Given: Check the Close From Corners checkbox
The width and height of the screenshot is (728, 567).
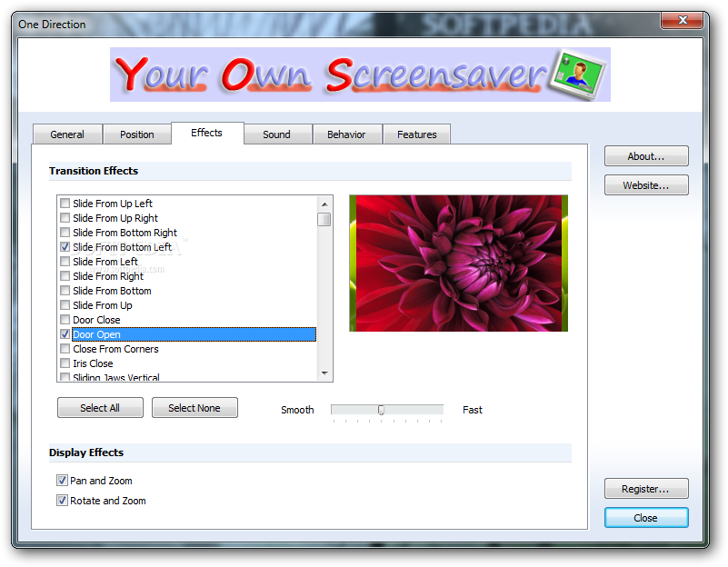Looking at the screenshot, I should pyautogui.click(x=65, y=348).
